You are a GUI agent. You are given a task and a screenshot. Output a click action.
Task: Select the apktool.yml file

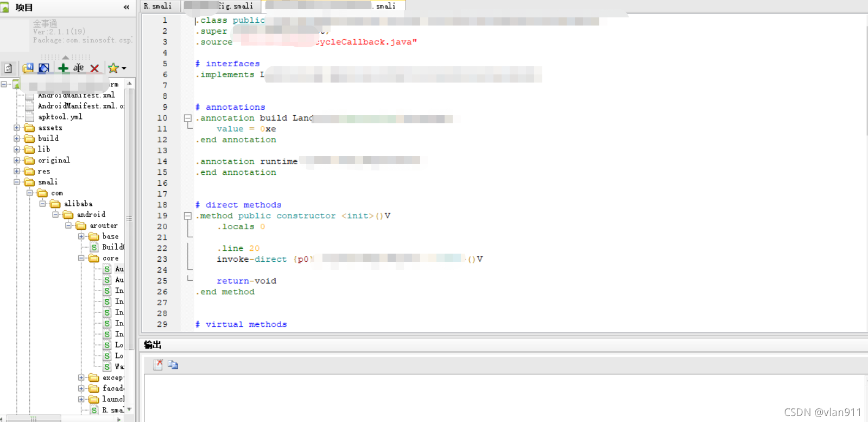click(60, 117)
